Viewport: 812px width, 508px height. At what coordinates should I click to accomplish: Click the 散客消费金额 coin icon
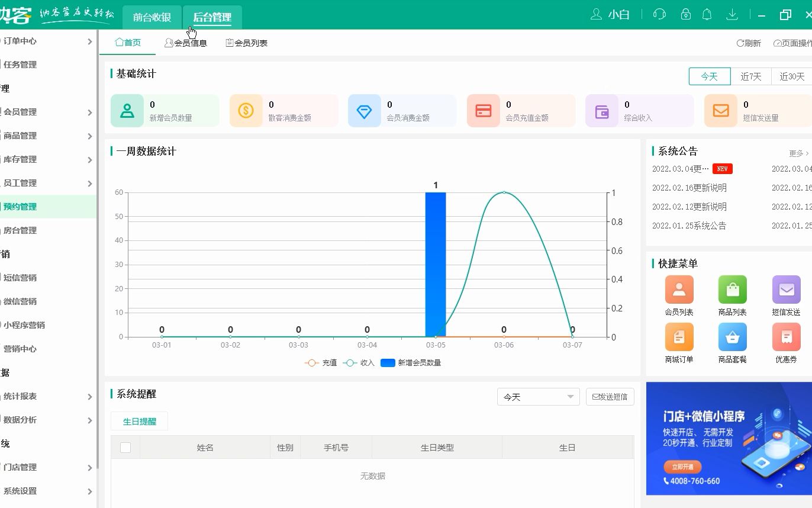[x=246, y=111]
